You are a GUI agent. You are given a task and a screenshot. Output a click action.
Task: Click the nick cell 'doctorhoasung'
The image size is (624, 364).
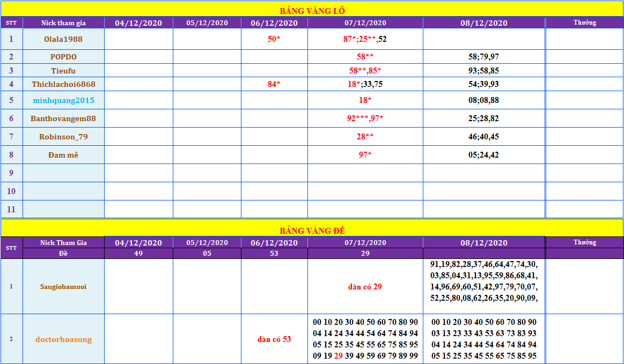click(x=64, y=339)
